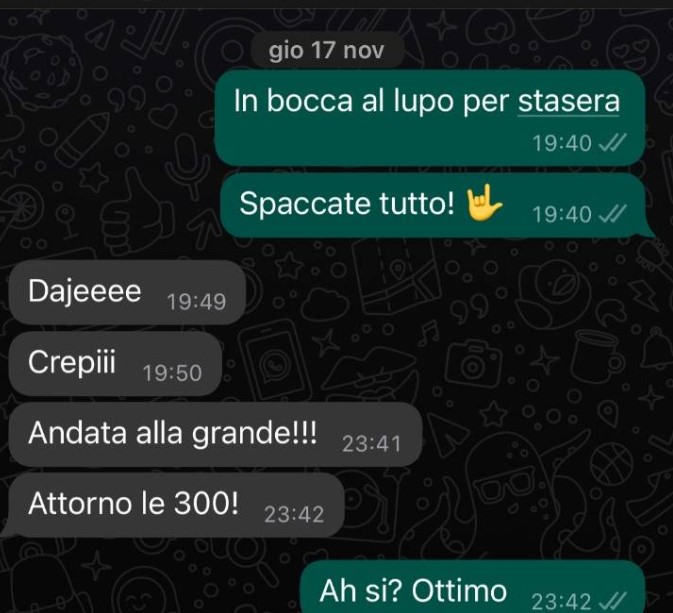Click the 19:50 timestamp on 'Crepiii'

click(172, 373)
